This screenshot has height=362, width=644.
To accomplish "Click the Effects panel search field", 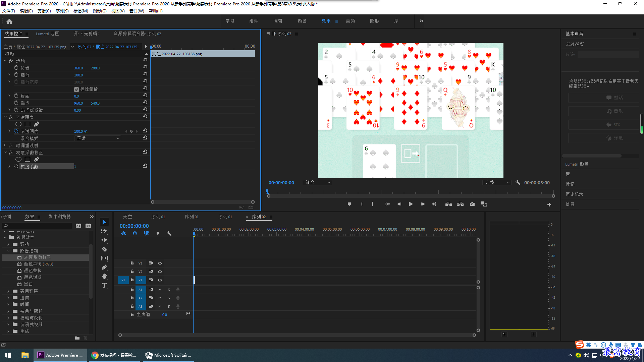I will tap(37, 226).
